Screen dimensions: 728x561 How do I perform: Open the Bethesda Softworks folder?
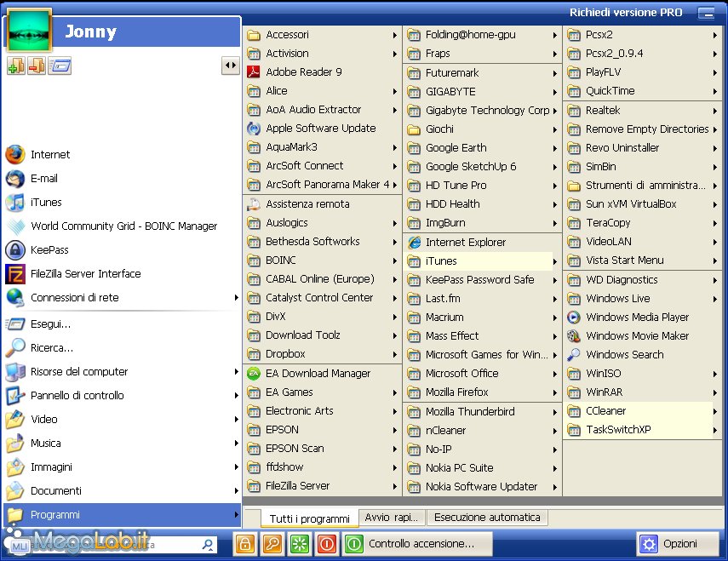click(x=322, y=242)
